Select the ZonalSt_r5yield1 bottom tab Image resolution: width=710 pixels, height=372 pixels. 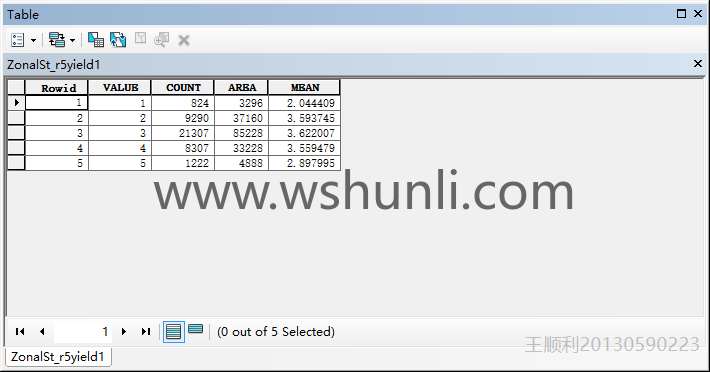pyautogui.click(x=58, y=357)
